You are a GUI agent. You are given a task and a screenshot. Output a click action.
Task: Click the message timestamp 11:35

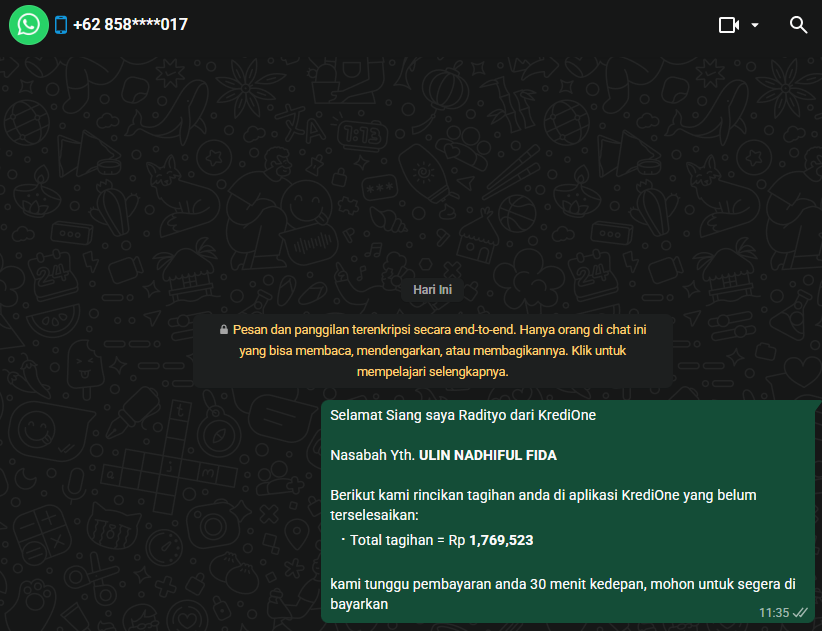[x=774, y=613]
